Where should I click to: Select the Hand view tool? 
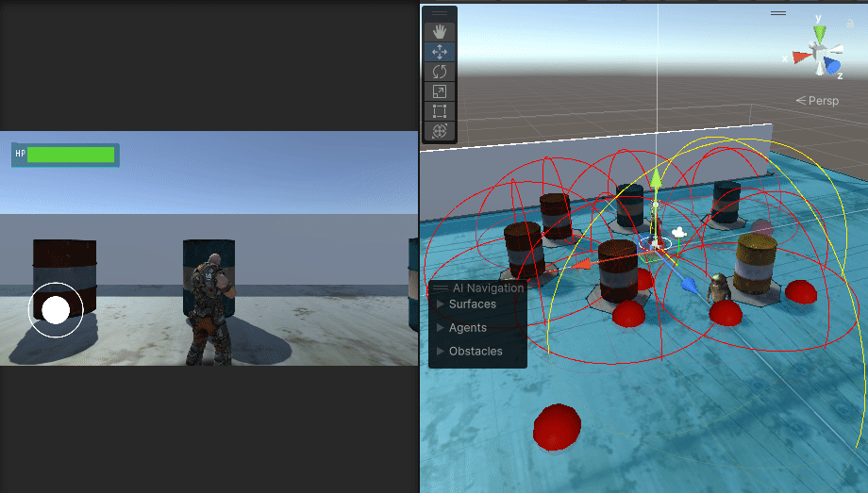tap(440, 31)
